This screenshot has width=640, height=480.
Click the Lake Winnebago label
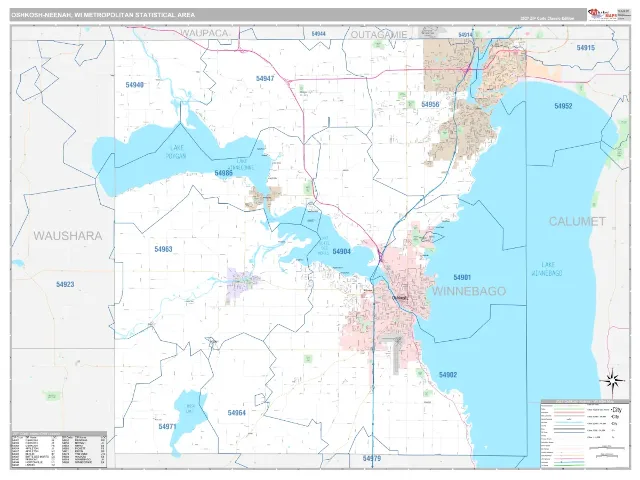547,269
